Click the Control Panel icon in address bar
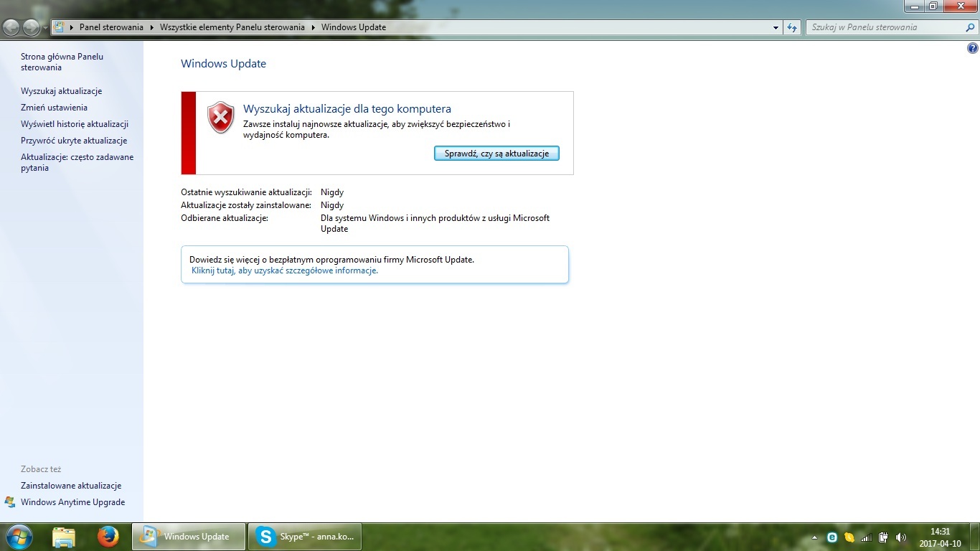Viewport: 980px width, 551px height. click(59, 27)
